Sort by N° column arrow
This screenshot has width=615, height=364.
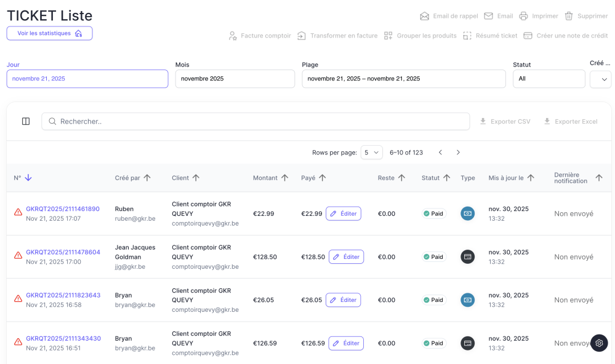click(28, 178)
